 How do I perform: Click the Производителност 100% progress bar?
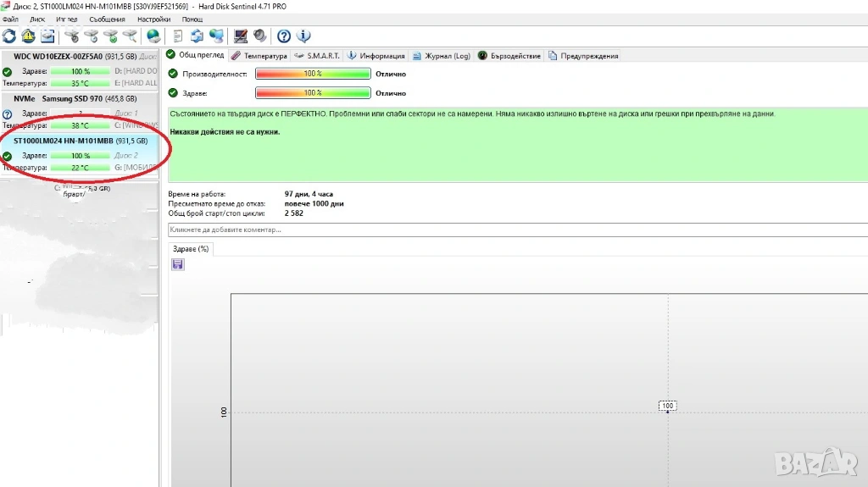(x=313, y=75)
